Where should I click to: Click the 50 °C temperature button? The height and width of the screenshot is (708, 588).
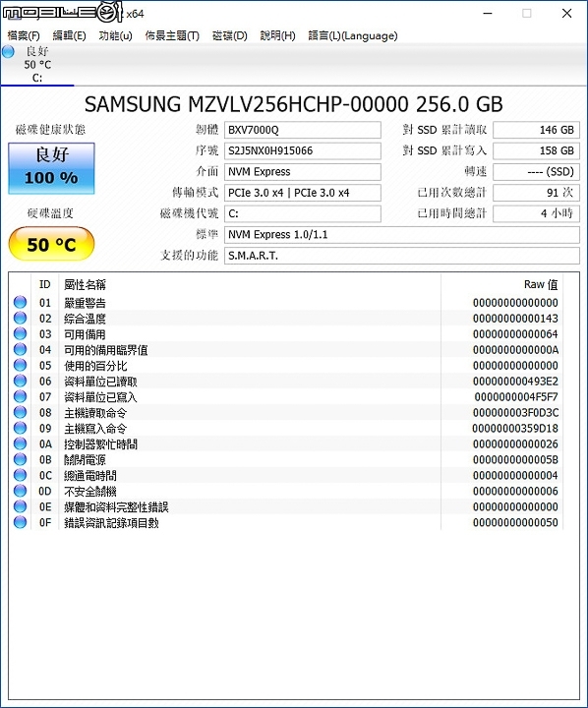point(51,244)
